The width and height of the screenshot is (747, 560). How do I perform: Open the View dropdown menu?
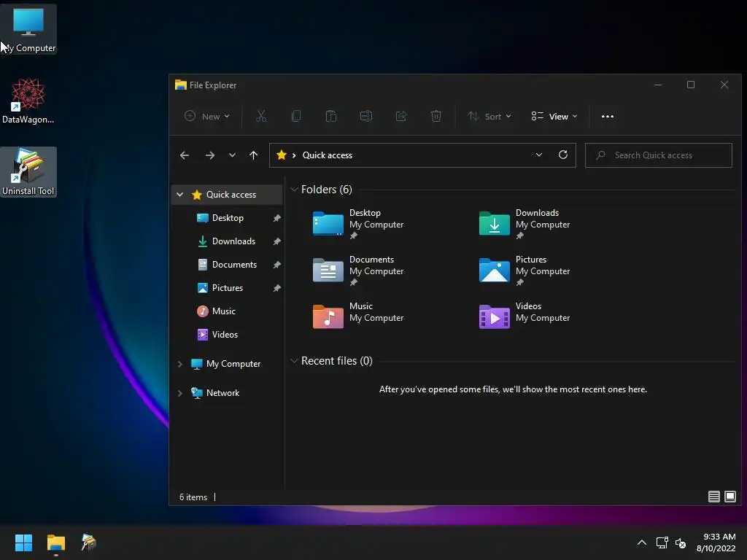pyautogui.click(x=554, y=116)
